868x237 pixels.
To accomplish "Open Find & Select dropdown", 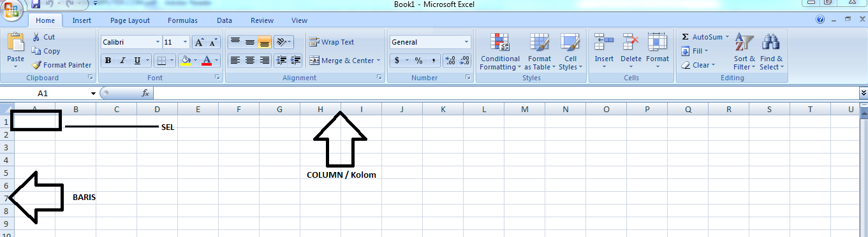I will (x=772, y=52).
